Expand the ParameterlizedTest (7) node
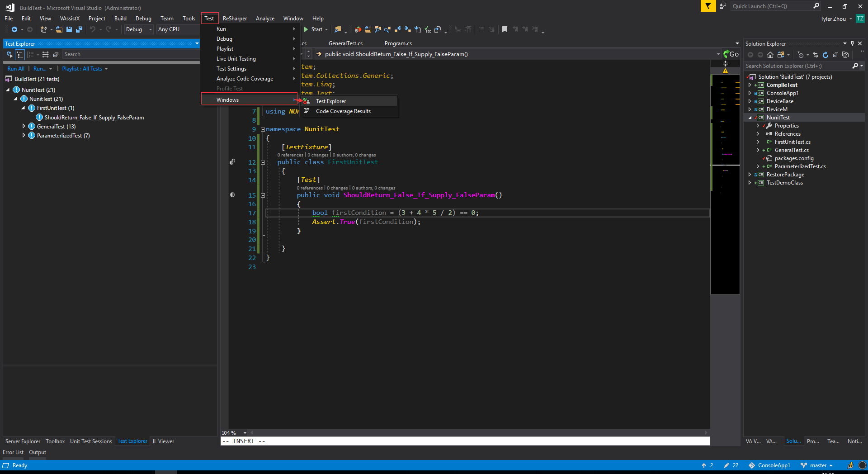 24,136
